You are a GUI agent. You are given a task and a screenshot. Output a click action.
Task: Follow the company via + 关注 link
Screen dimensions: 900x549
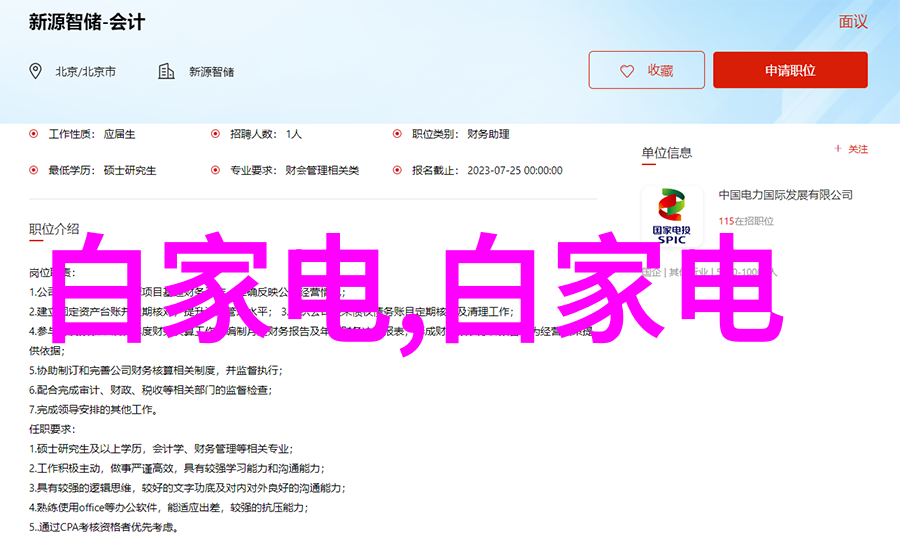[x=851, y=149]
